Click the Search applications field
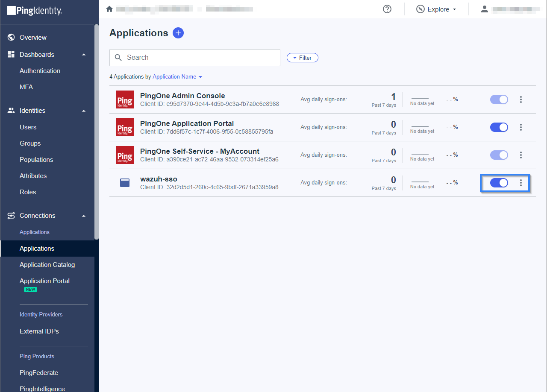Image resolution: width=547 pixels, height=392 pixels. (x=195, y=58)
